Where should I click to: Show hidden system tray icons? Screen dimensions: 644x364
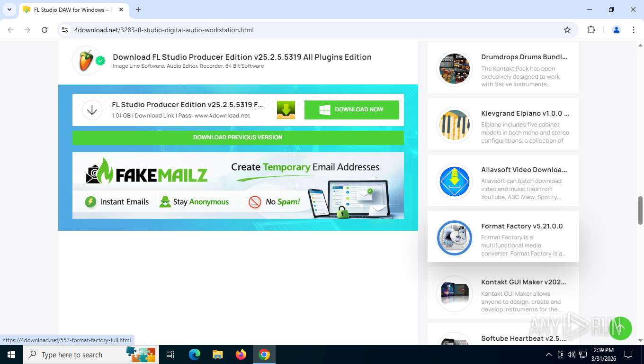point(549,355)
